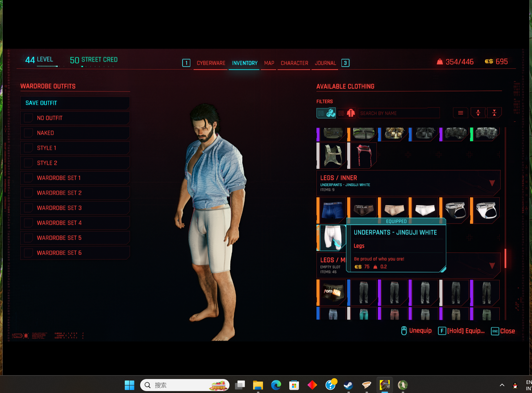The image size is (532, 393).
Task: Click the collapse all categories arrows icon
Action: [x=494, y=113]
